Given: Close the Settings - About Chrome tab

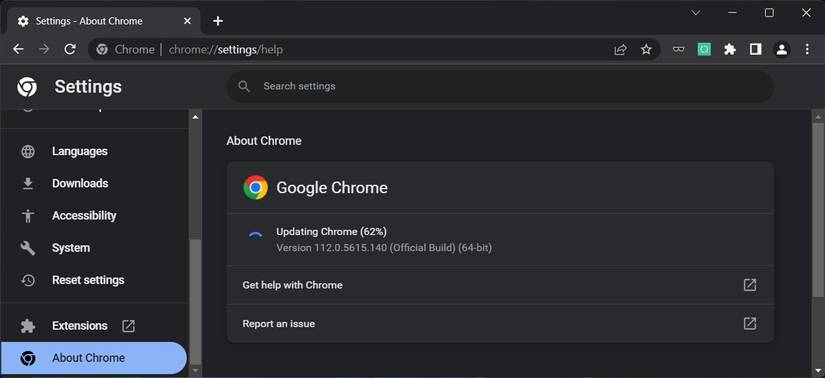Looking at the screenshot, I should [x=187, y=21].
